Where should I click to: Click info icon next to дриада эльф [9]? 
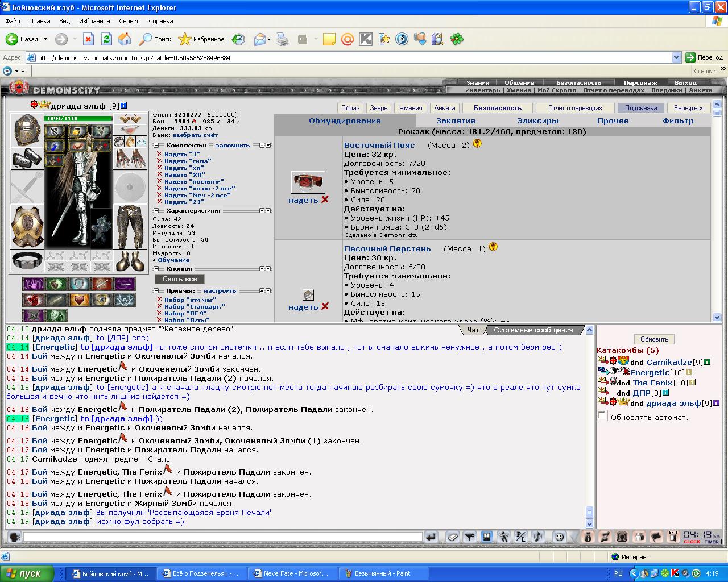click(124, 106)
